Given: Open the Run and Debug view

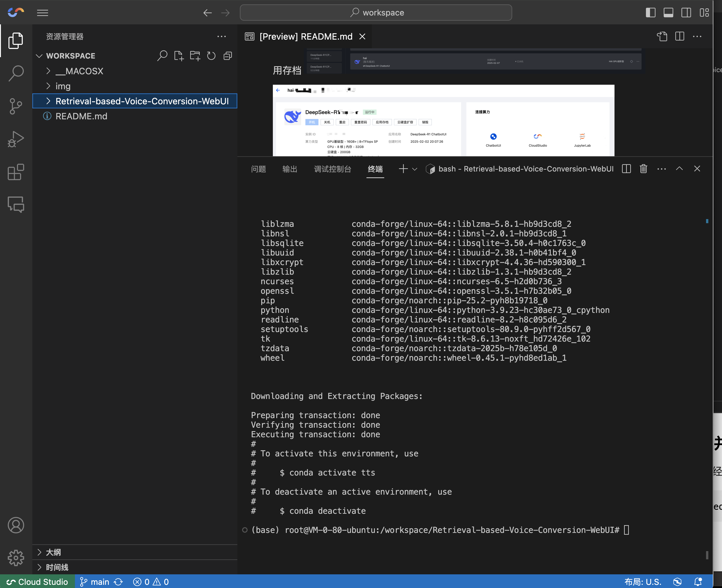Looking at the screenshot, I should point(15,139).
